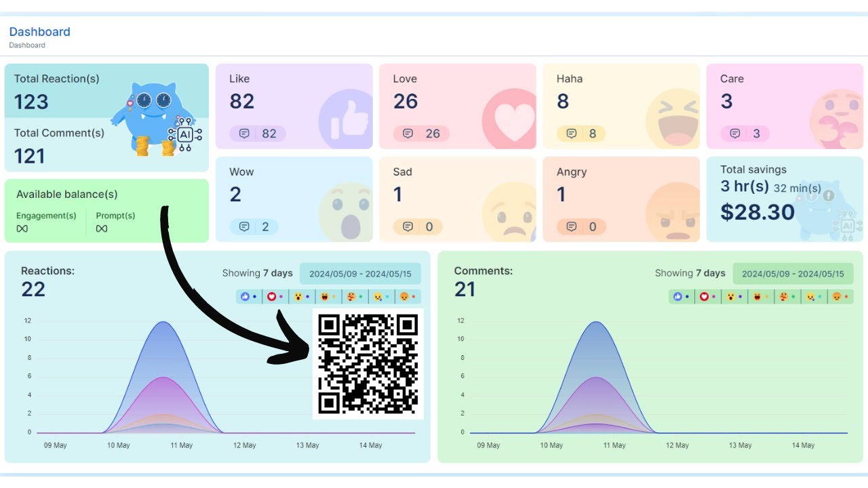
Task: Toggle Angry series in Comments chart legend
Action: click(840, 297)
